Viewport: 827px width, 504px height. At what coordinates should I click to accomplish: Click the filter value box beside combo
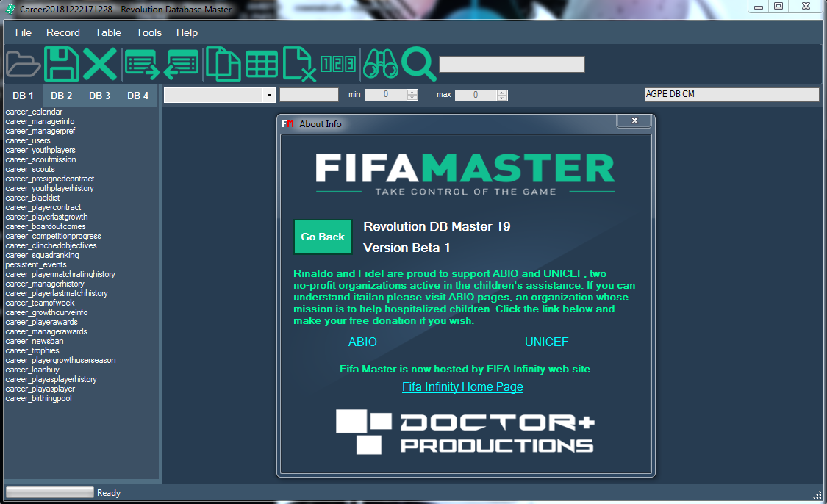pyautogui.click(x=309, y=95)
